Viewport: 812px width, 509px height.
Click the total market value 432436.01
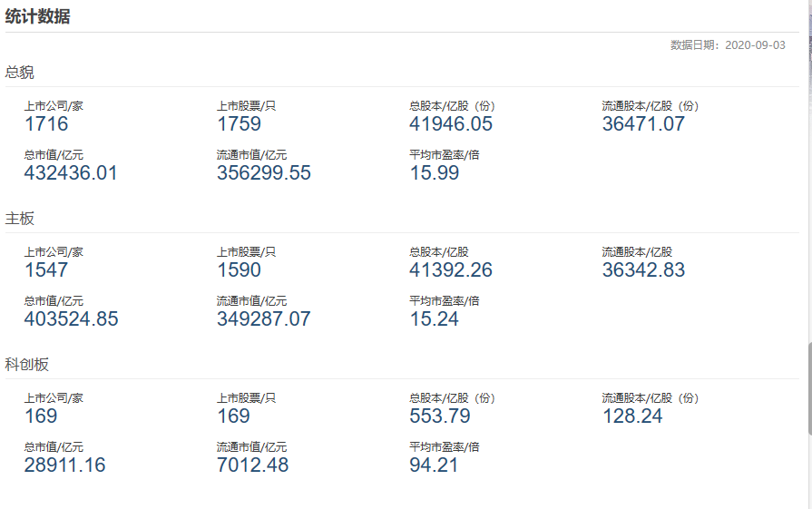pyautogui.click(x=71, y=173)
